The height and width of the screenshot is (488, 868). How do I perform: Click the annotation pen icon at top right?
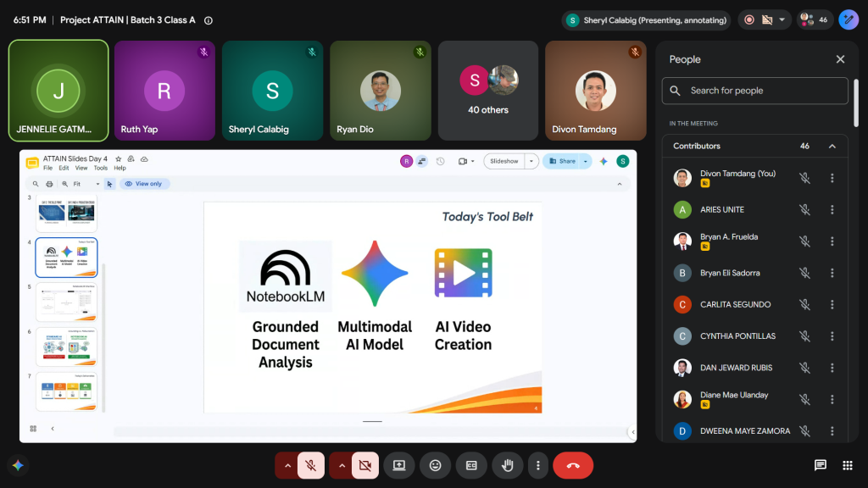click(848, 20)
